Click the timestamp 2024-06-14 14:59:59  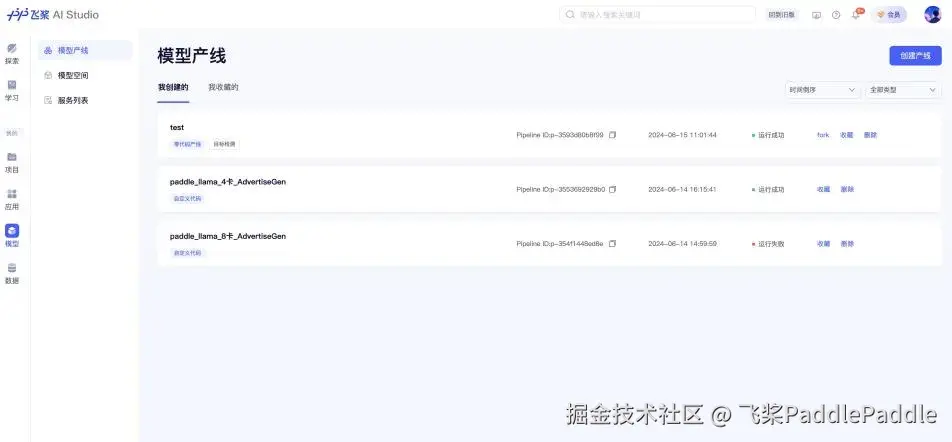click(682, 243)
